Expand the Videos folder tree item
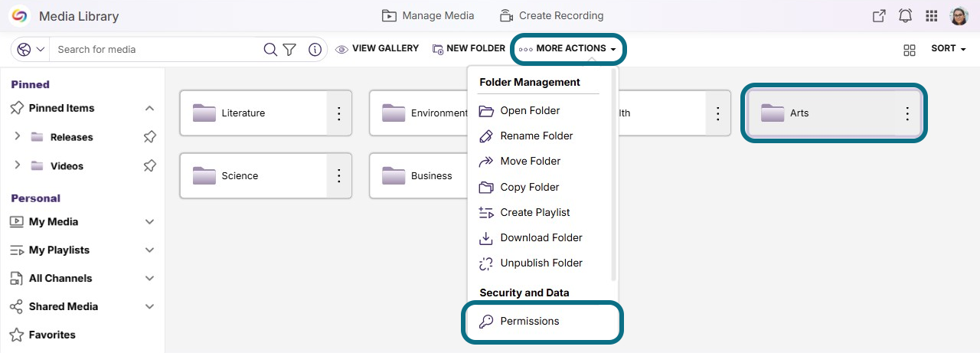This screenshot has width=980, height=353. (17, 165)
